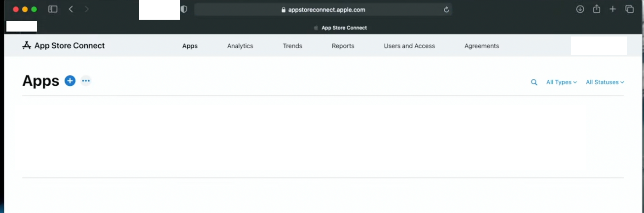The height and width of the screenshot is (213, 644).
Task: Show Safari downloads
Action: pos(580,9)
